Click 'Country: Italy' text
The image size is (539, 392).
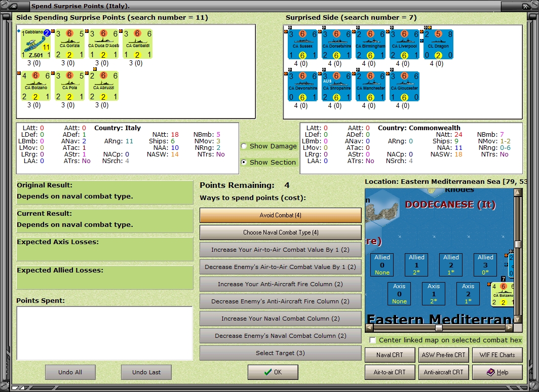pyautogui.click(x=118, y=128)
